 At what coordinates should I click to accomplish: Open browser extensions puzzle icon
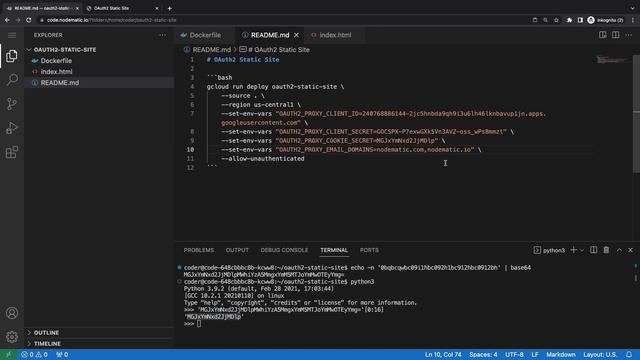tap(569, 20)
